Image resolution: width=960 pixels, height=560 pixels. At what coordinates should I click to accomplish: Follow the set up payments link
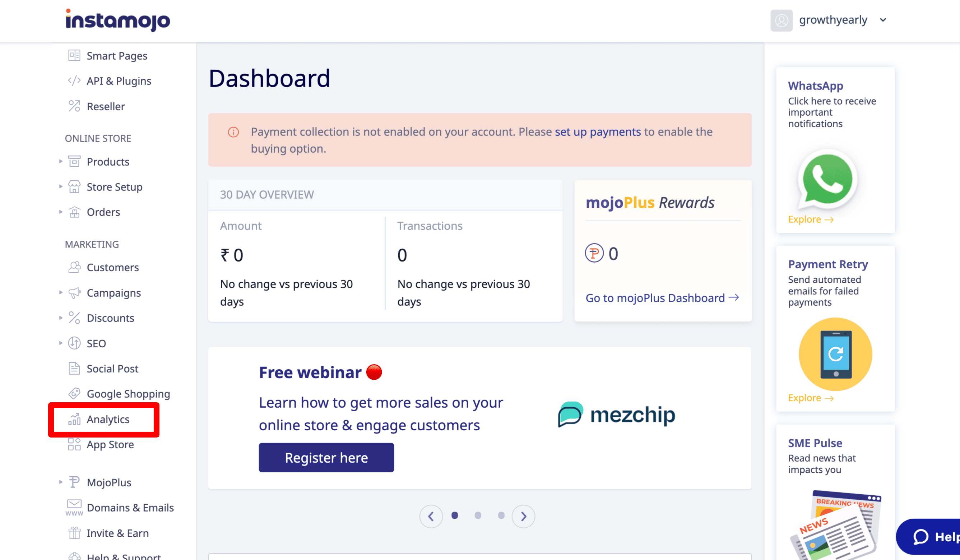[598, 132]
